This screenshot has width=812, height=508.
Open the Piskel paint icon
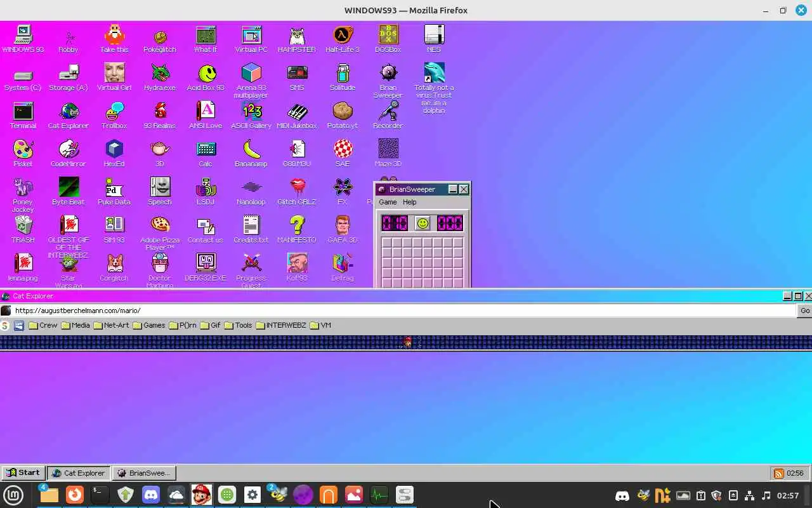(23, 153)
